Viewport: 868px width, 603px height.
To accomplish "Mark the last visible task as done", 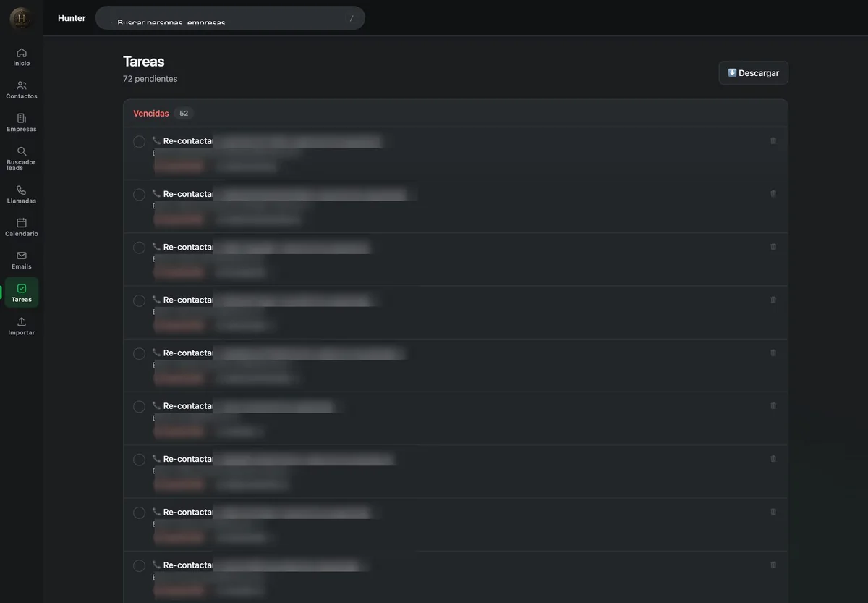I will pos(140,565).
